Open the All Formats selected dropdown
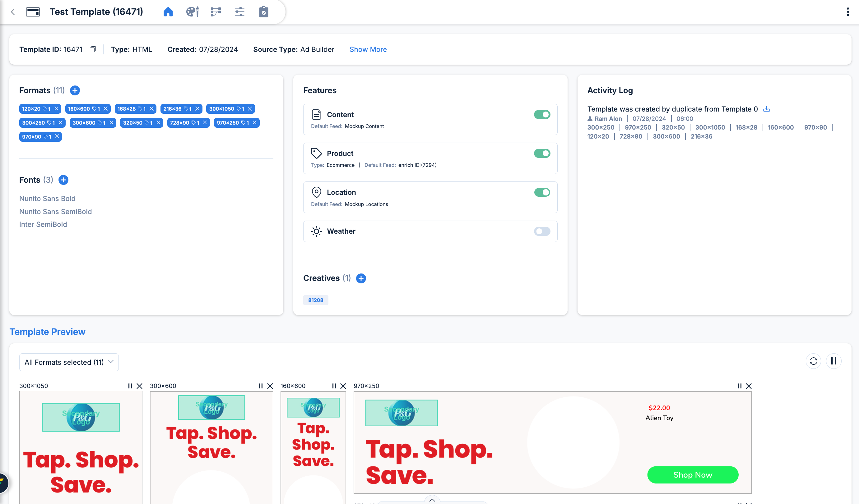859x504 pixels. pyautogui.click(x=69, y=362)
